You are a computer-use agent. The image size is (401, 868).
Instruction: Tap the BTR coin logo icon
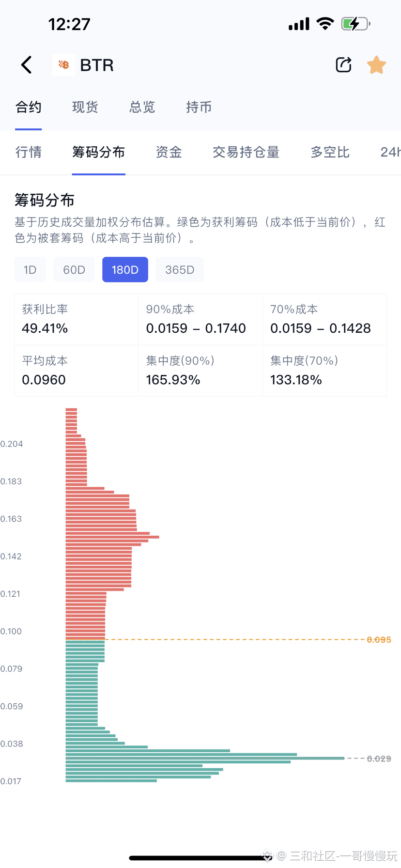tap(63, 65)
